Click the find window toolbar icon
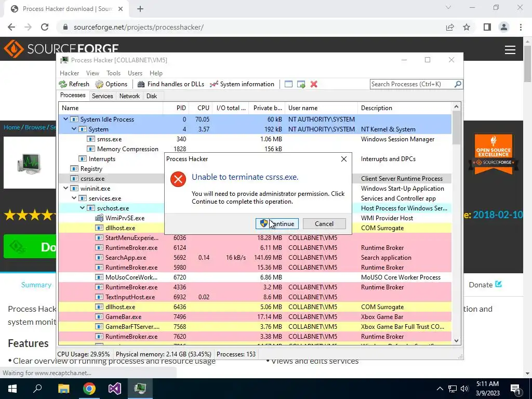Screen dimensions: 532x399 click(288, 84)
